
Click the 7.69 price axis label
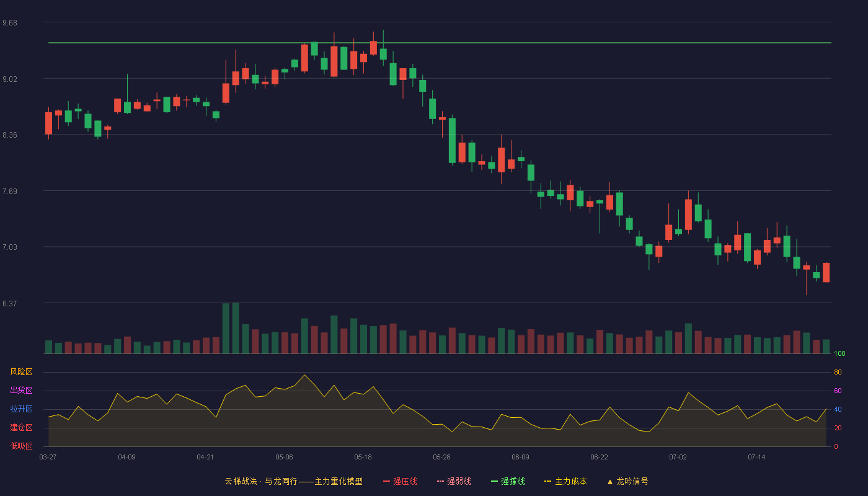pyautogui.click(x=10, y=192)
